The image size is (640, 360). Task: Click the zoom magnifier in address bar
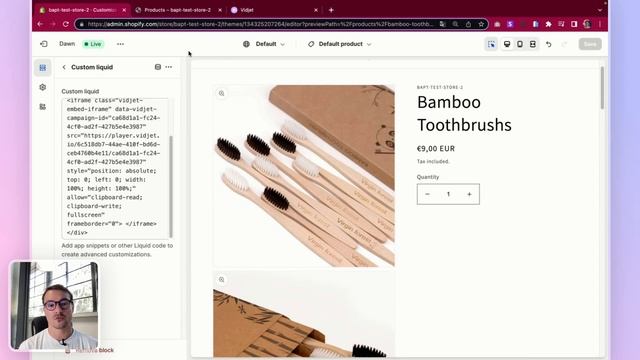click(455, 24)
